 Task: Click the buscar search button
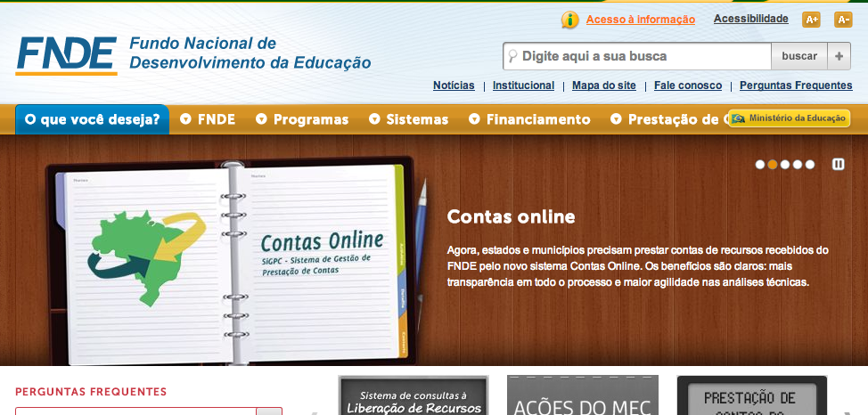799,56
